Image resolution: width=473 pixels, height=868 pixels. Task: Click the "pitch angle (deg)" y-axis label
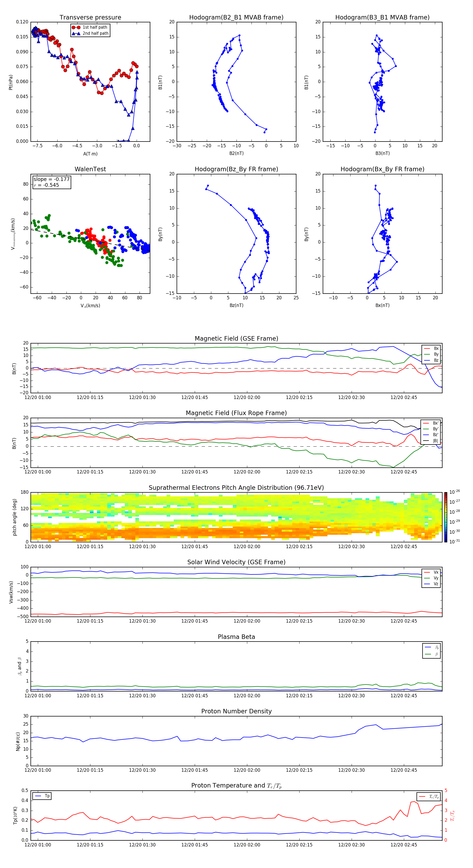[14, 517]
